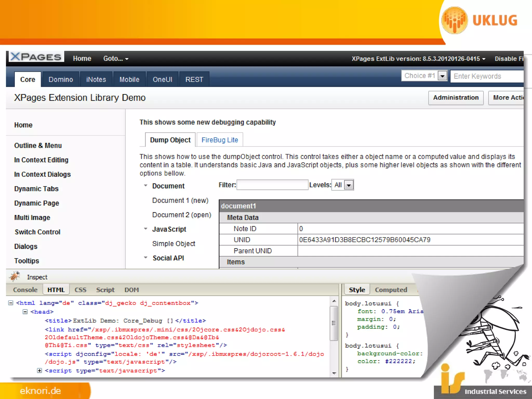Collapse the html node in HTML tree
Image resolution: width=532 pixels, height=399 pixels.
11,303
